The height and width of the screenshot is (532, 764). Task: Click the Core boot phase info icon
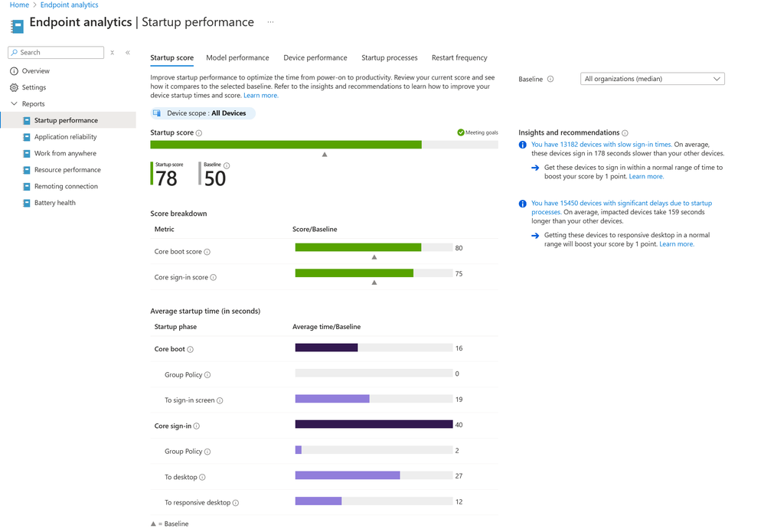click(191, 349)
